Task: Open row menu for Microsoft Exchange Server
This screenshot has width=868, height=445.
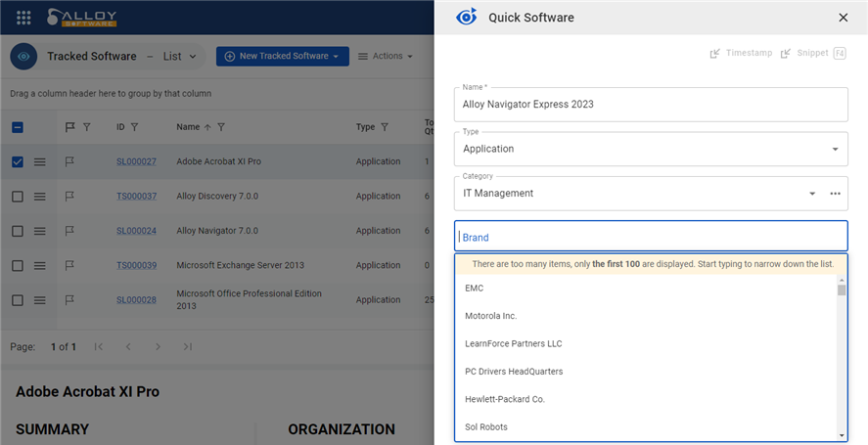Action: (40, 266)
